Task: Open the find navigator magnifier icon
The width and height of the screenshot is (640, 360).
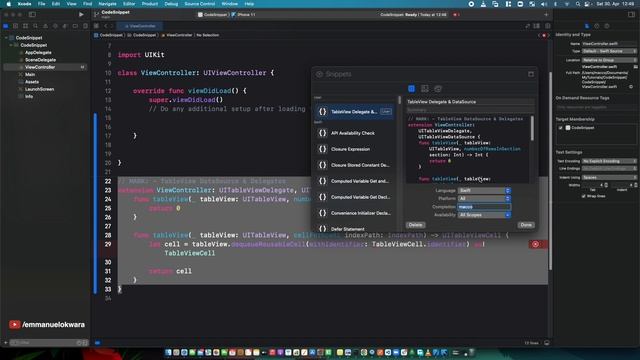Action: pos(36,26)
